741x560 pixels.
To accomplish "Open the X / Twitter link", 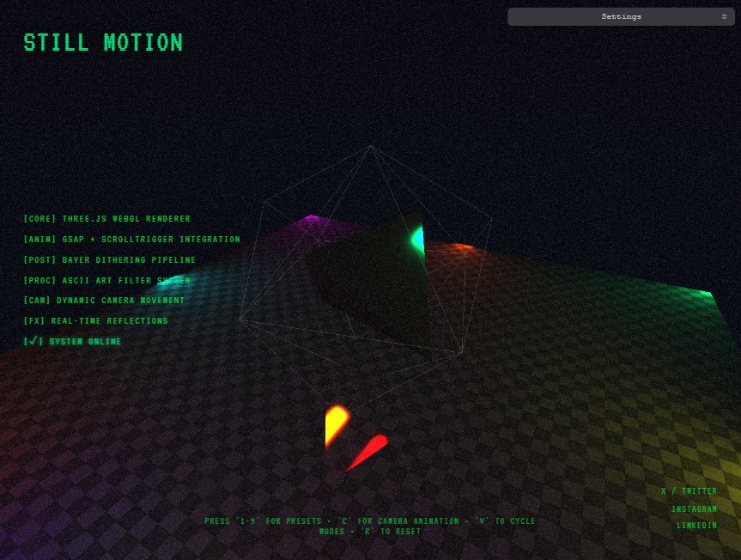I will (689, 491).
